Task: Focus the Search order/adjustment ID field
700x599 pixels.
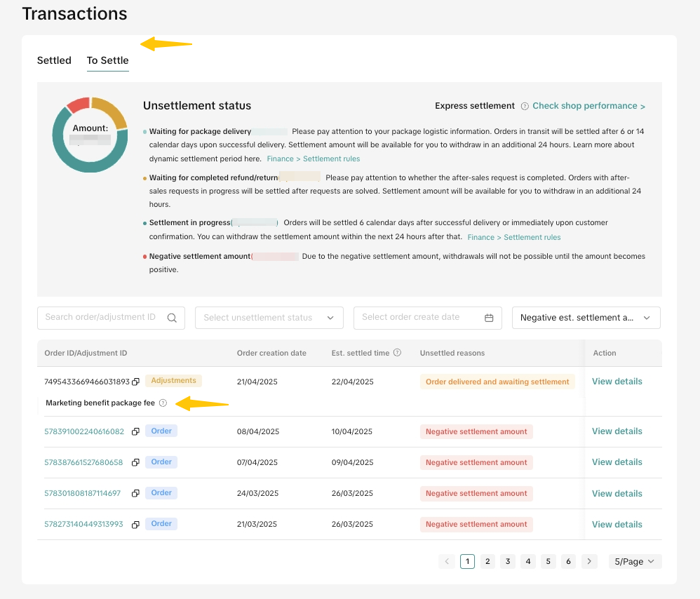Action: (100, 318)
